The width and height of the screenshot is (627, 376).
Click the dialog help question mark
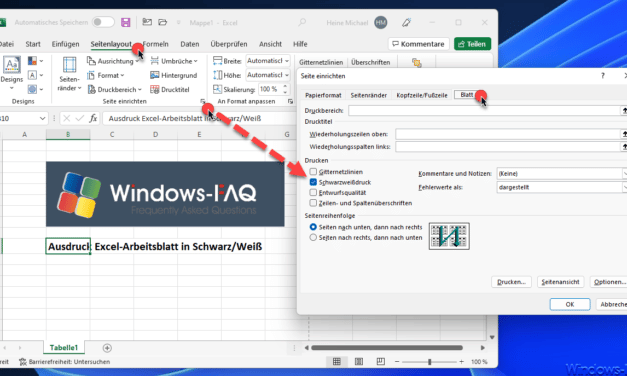[603, 76]
